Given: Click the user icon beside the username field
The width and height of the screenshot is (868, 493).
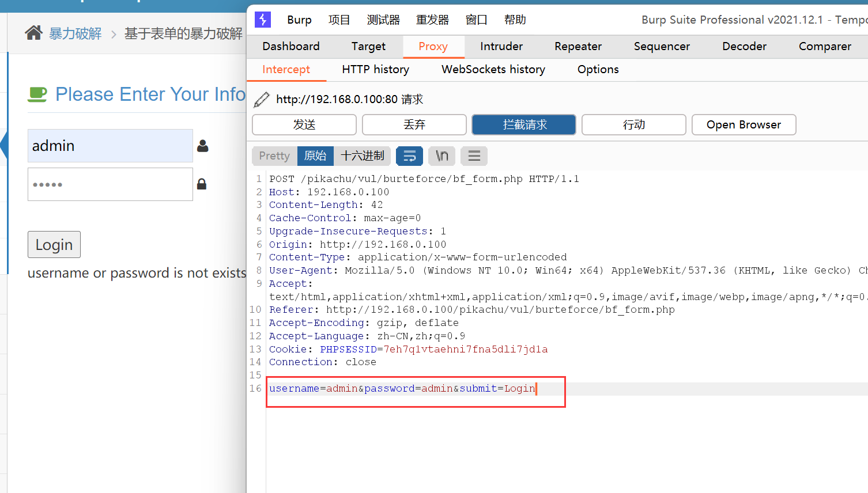Looking at the screenshot, I should click(x=202, y=146).
